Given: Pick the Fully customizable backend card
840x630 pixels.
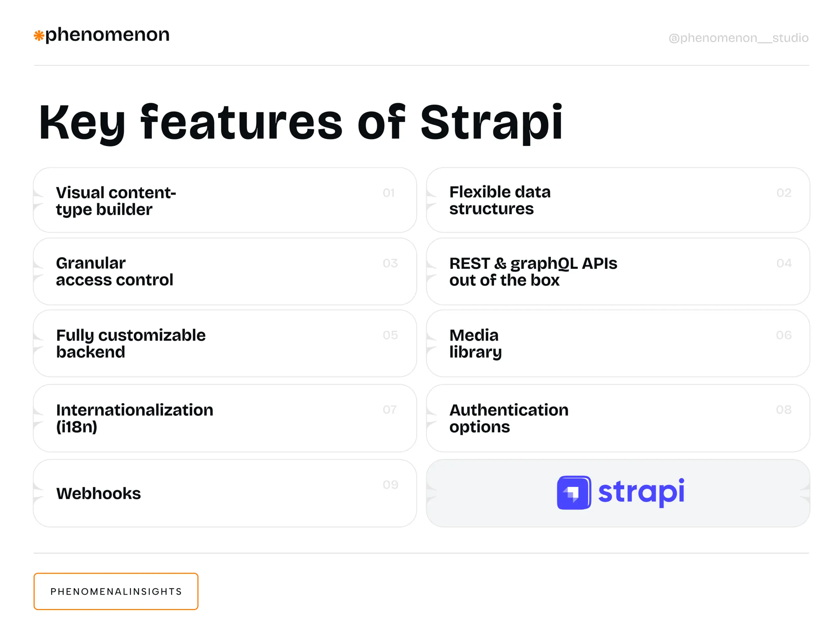Looking at the screenshot, I should [225, 343].
